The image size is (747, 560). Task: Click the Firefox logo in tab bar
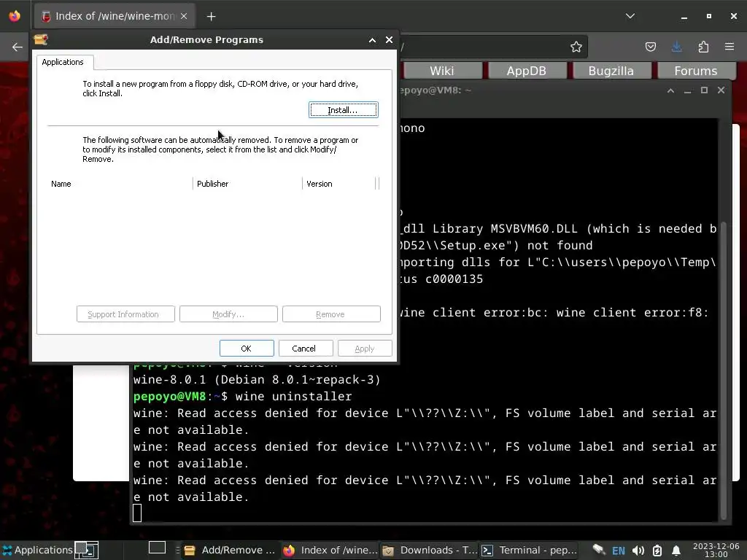click(x=15, y=16)
